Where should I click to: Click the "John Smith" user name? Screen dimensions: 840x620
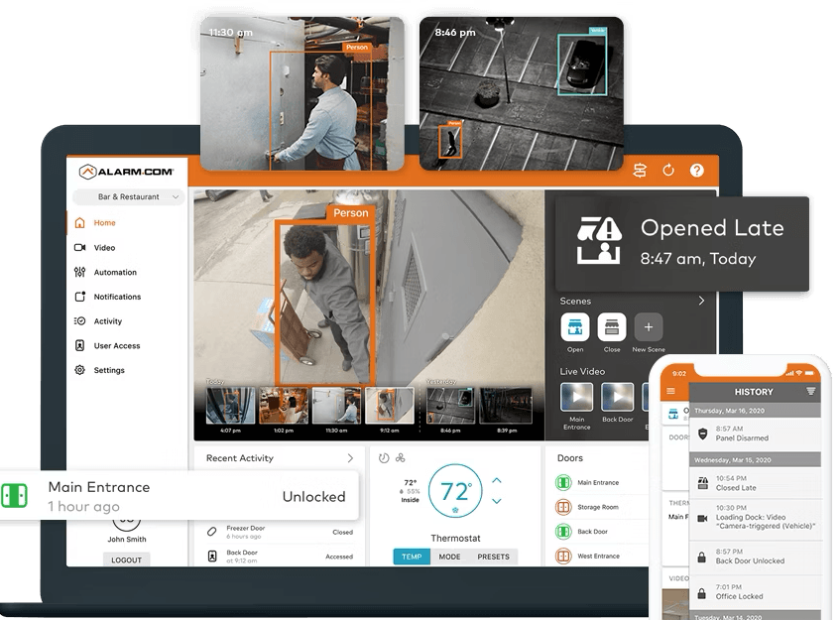[126, 539]
